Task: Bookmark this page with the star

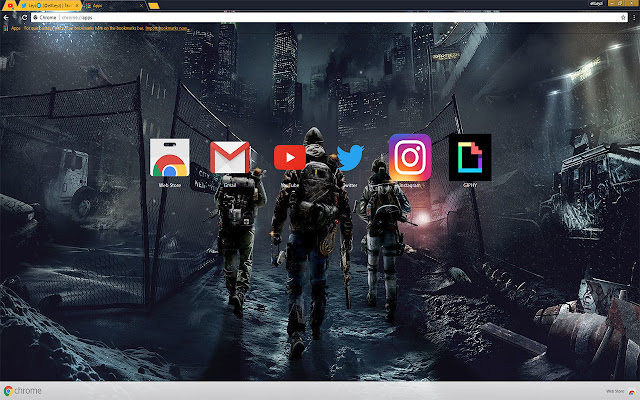Action: click(623, 18)
